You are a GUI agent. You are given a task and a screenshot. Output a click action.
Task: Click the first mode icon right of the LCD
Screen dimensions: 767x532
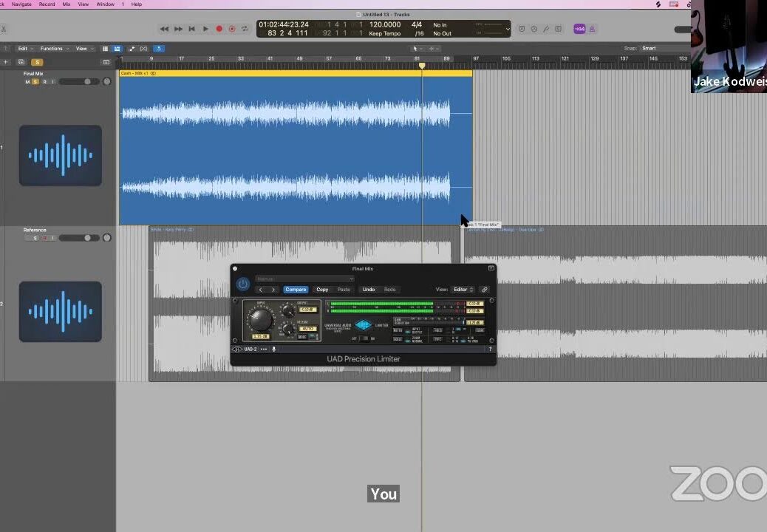point(522,29)
